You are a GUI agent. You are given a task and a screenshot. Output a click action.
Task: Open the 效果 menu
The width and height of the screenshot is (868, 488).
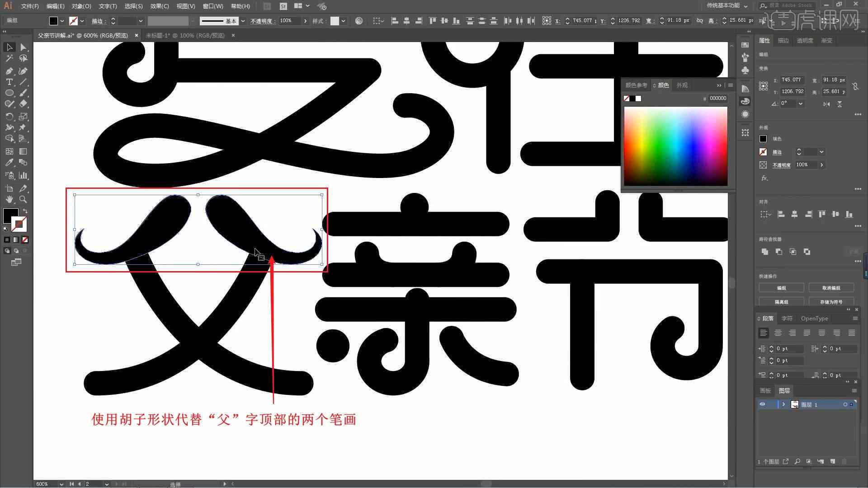click(x=157, y=6)
